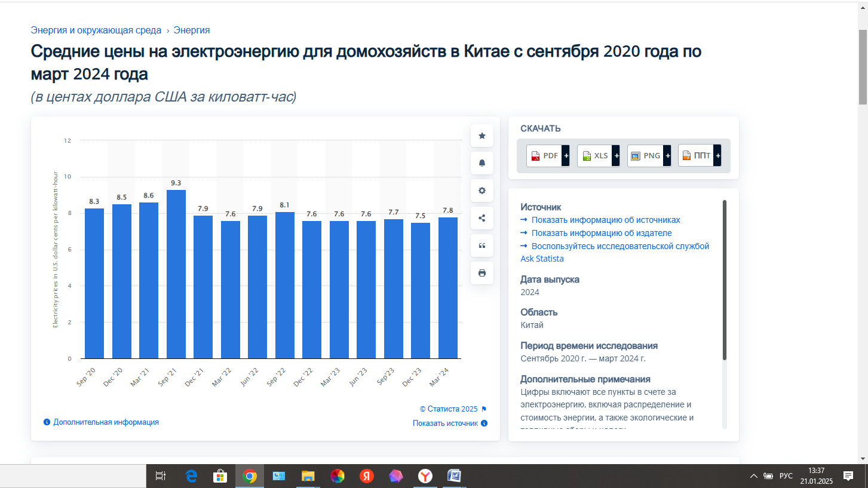Viewport: 868px width, 488px height.
Task: Click the quotation citation icon
Action: (481, 245)
